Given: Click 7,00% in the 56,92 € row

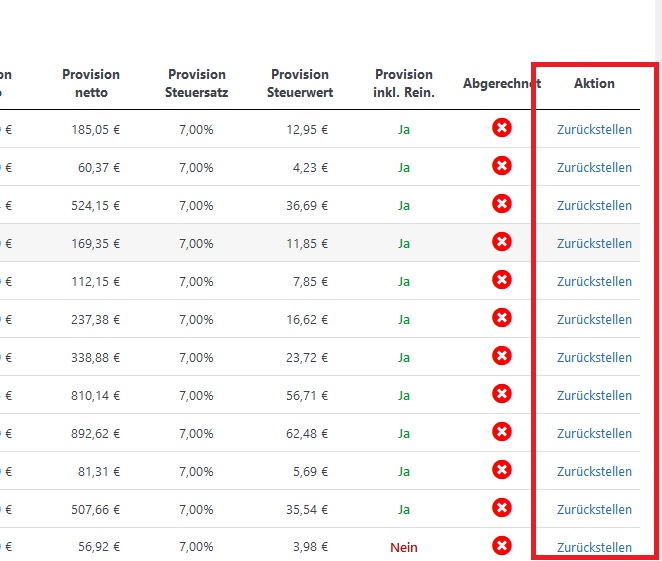Looking at the screenshot, I should pyautogui.click(x=196, y=547).
